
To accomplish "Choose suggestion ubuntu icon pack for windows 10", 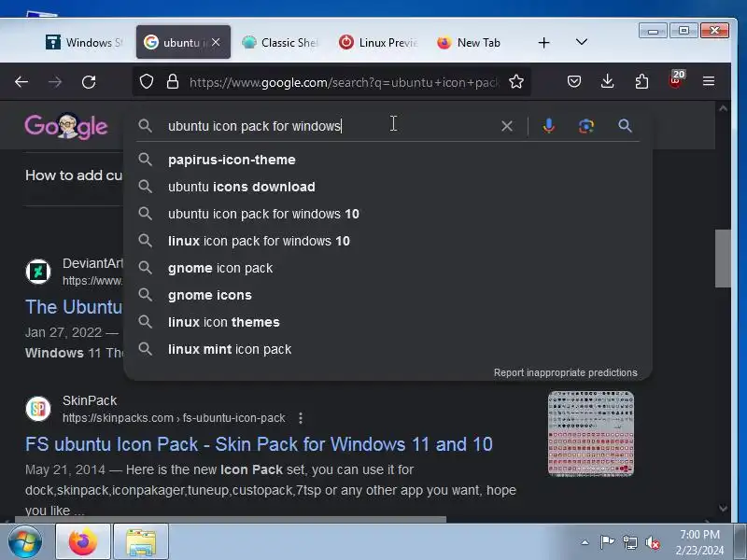I will [x=388, y=214].
